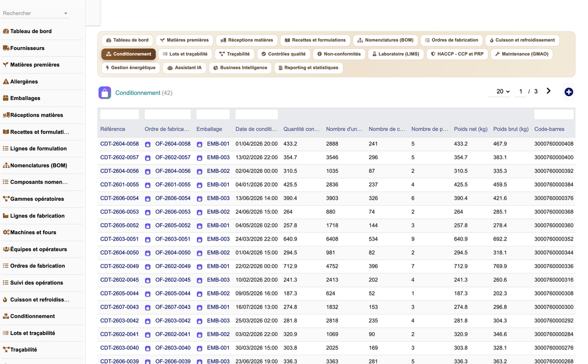
Task: Select barcode cell 3000760000408
Action: (x=554, y=144)
